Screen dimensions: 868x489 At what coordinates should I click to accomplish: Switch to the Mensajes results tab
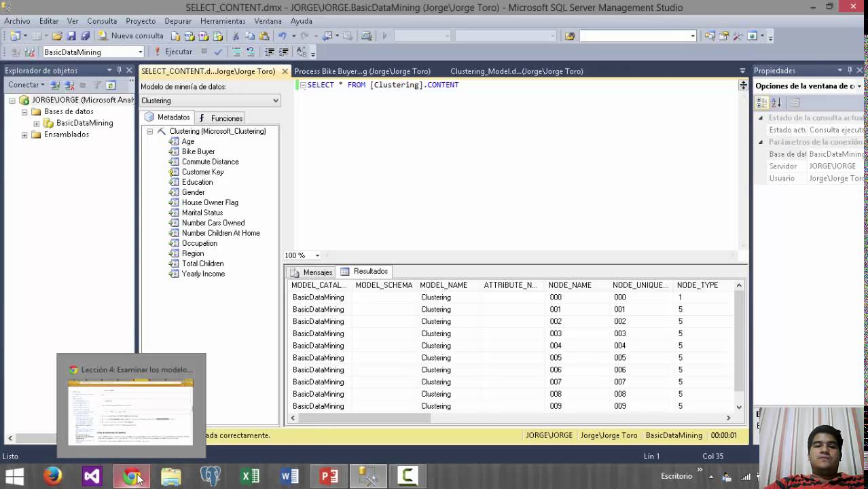pyautogui.click(x=311, y=272)
